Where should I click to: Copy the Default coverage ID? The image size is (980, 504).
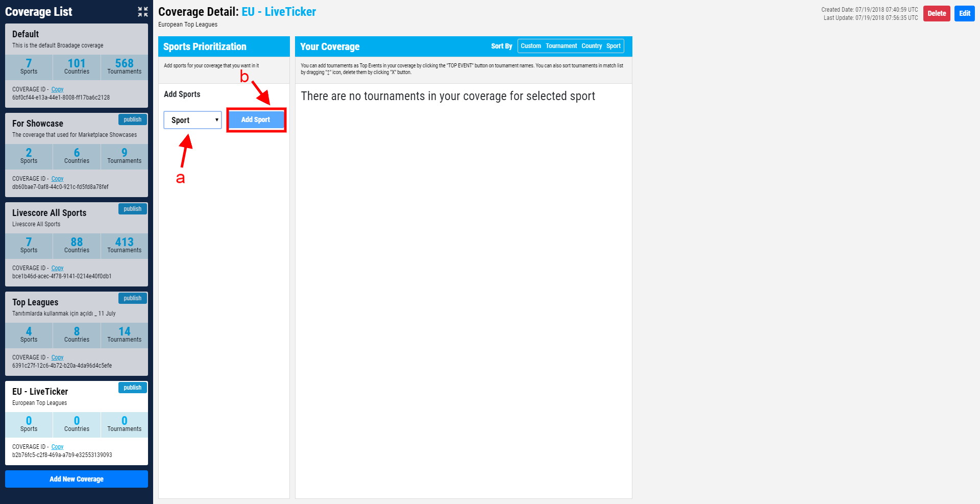click(x=57, y=89)
